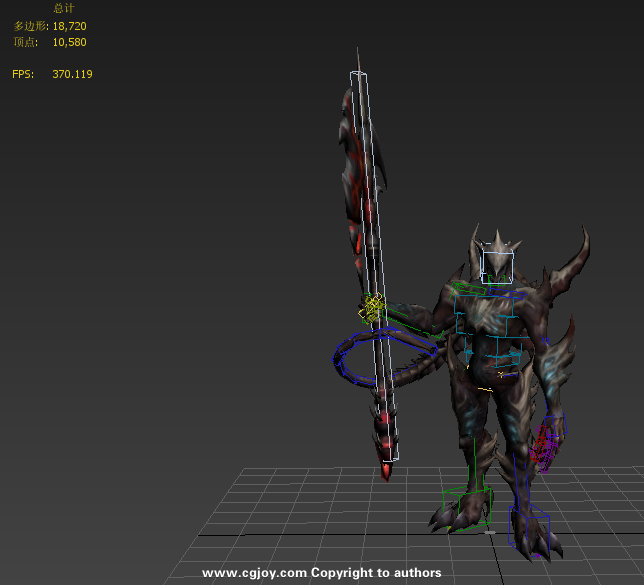Click the 多边形 label
Image resolution: width=644 pixels, height=585 pixels.
31,26
